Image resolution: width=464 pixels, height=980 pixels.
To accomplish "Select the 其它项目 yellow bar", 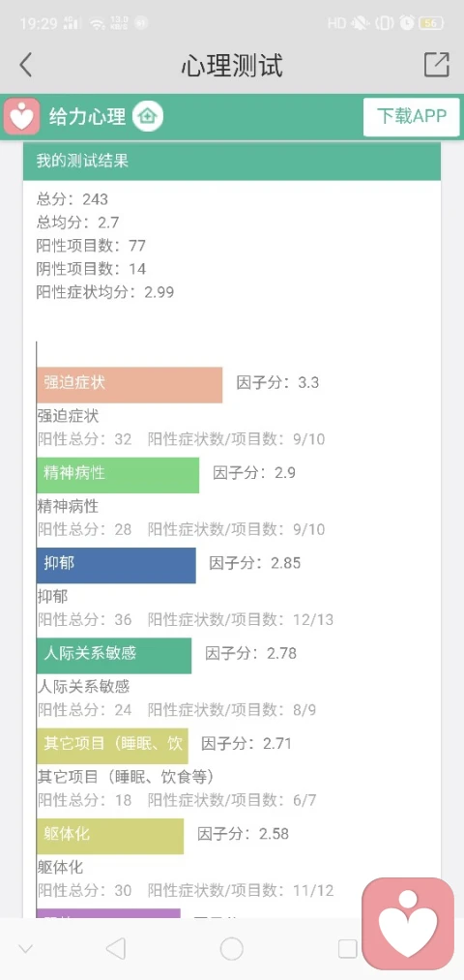I will tap(112, 746).
